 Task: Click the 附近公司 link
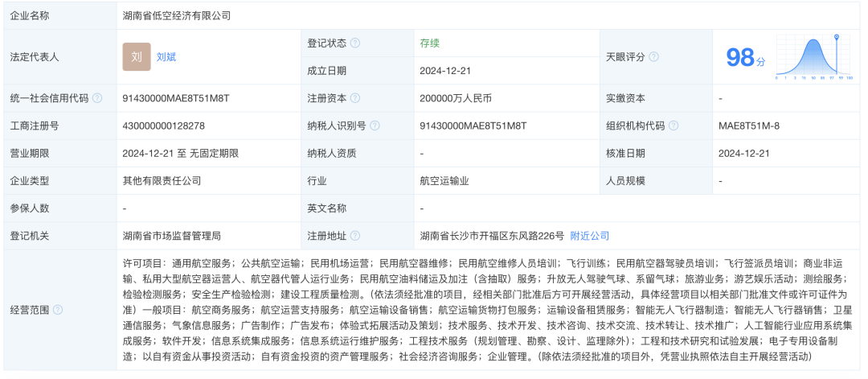click(x=590, y=236)
